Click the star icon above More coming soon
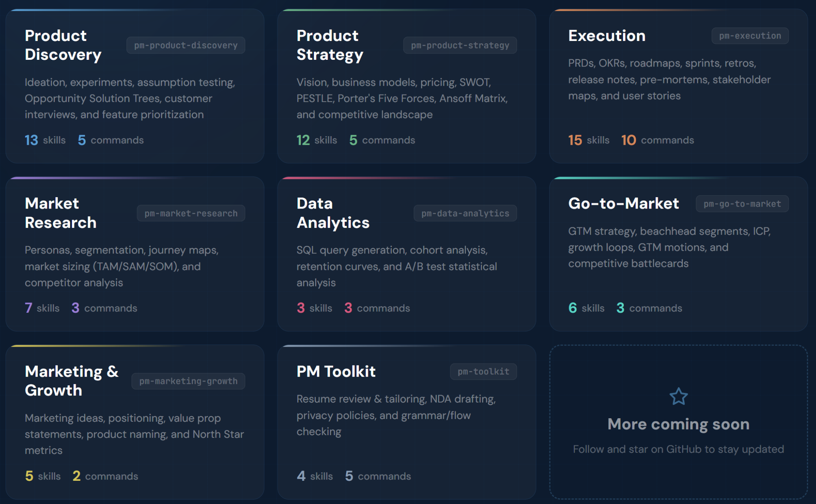816x504 pixels. (679, 396)
